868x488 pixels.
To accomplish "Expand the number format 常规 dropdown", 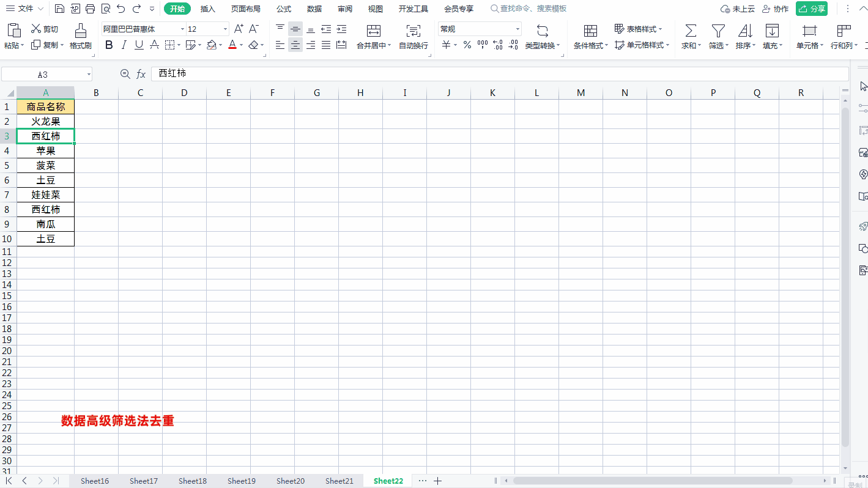I will tap(517, 29).
